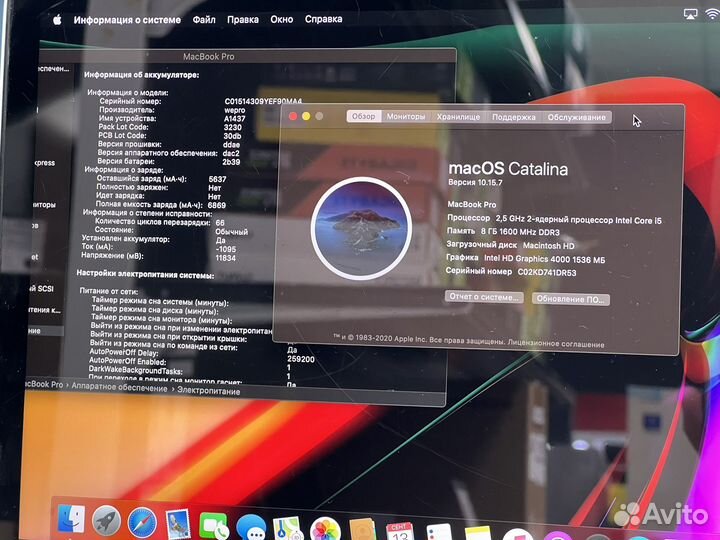Select the SCSI item in the sidebar
Viewport: 720px width, 540px height.
[41, 288]
